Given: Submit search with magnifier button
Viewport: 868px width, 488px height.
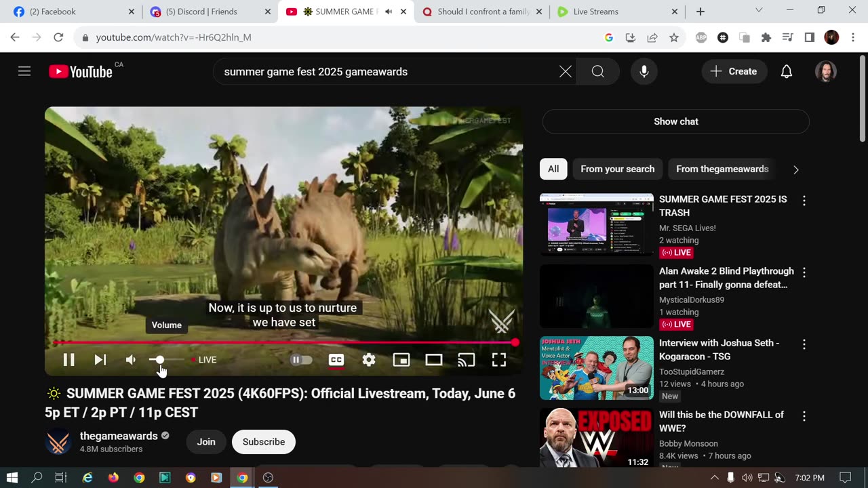Looking at the screenshot, I should point(598,71).
